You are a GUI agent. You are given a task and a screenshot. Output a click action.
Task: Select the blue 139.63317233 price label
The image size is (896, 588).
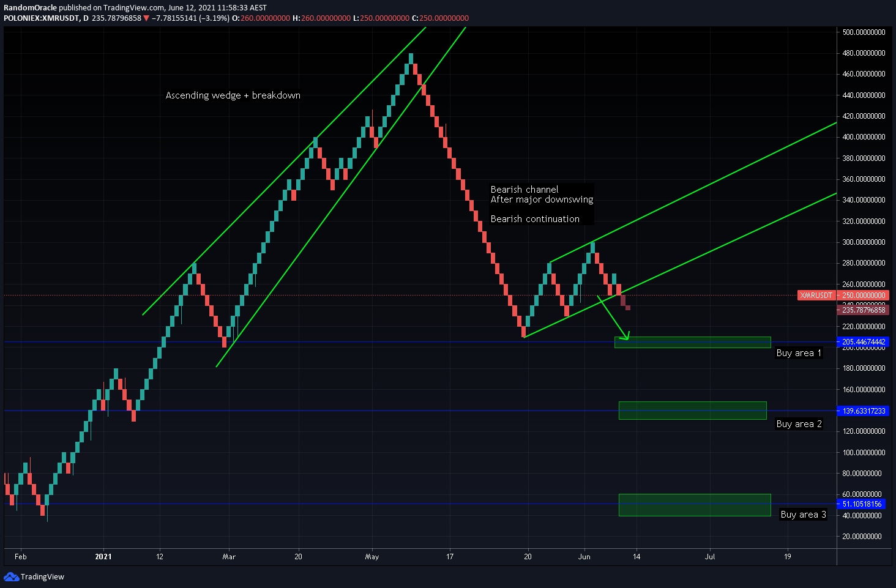(x=863, y=411)
